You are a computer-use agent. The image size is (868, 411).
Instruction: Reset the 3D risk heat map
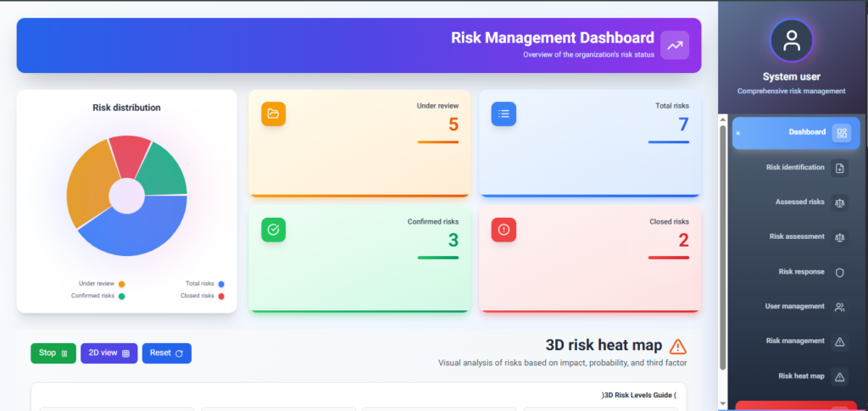coord(166,353)
